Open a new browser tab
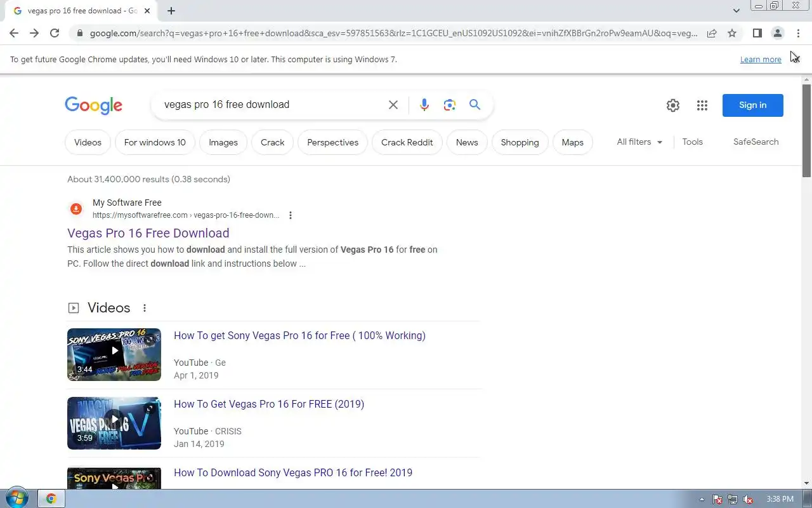The width and height of the screenshot is (812, 508). (171, 11)
